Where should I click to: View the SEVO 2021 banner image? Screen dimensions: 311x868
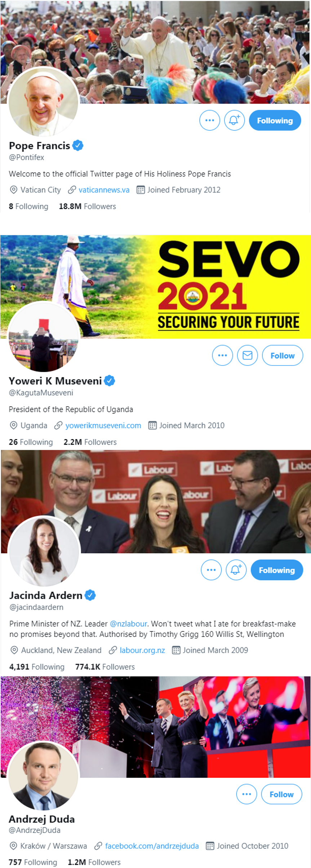click(x=156, y=287)
